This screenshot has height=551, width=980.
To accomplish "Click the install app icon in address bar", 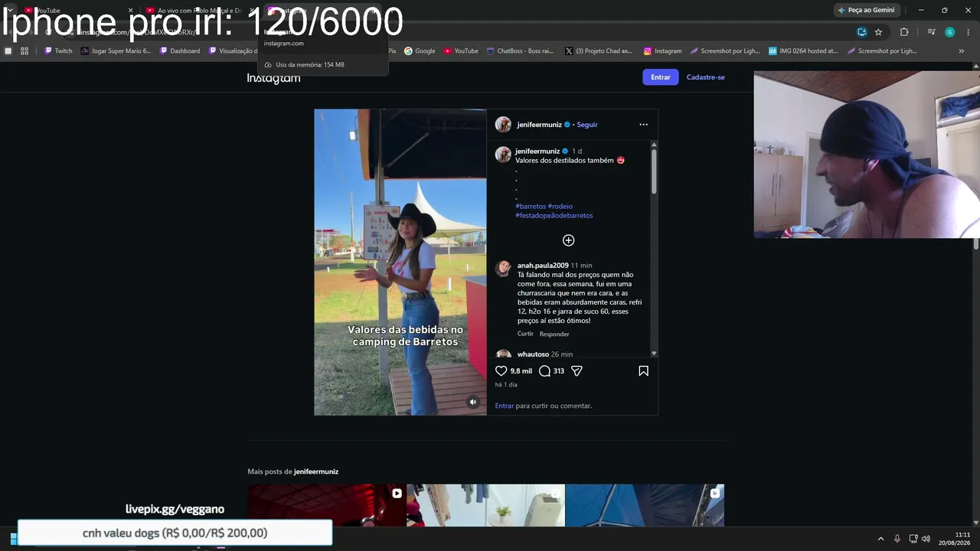I will pos(862,32).
